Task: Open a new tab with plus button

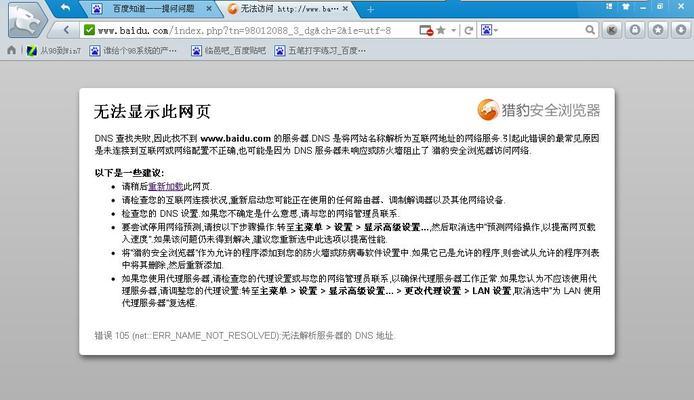Action: (x=370, y=9)
